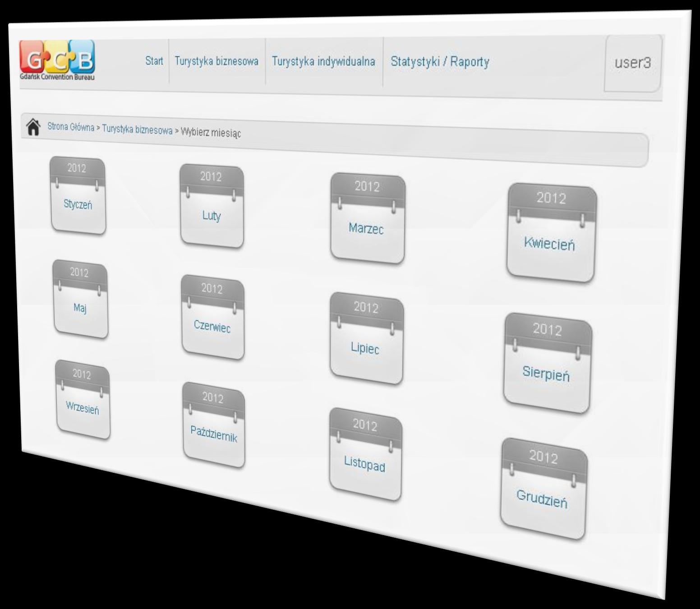Click the Wybierz miesiąc breadcrumb text
Screen dimensions: 700x609
[x=211, y=133]
